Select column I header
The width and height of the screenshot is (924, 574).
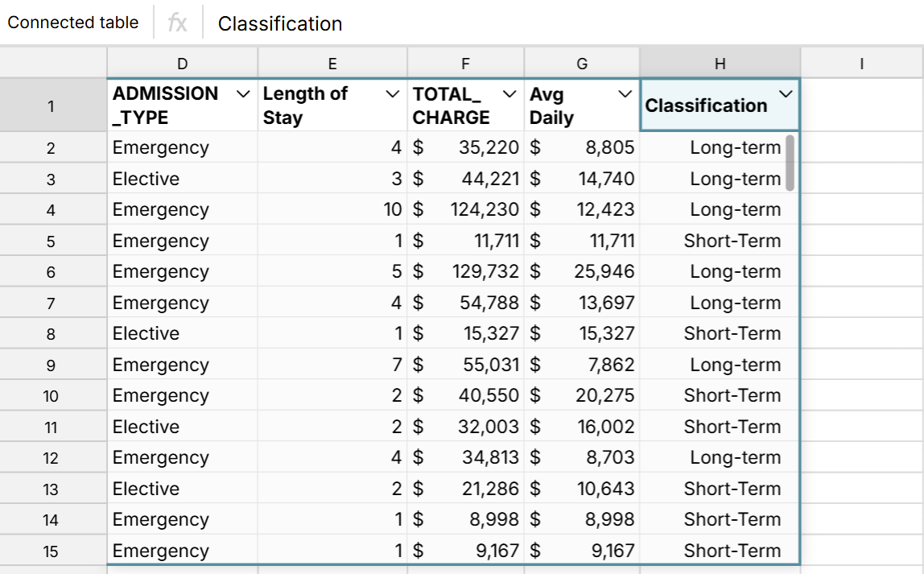click(861, 62)
